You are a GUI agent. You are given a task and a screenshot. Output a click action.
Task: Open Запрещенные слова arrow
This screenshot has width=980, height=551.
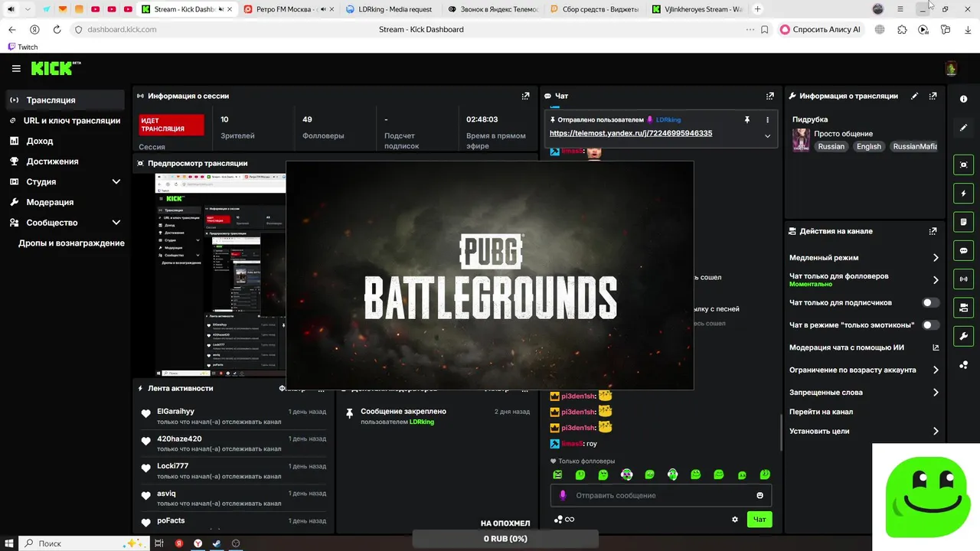(936, 393)
